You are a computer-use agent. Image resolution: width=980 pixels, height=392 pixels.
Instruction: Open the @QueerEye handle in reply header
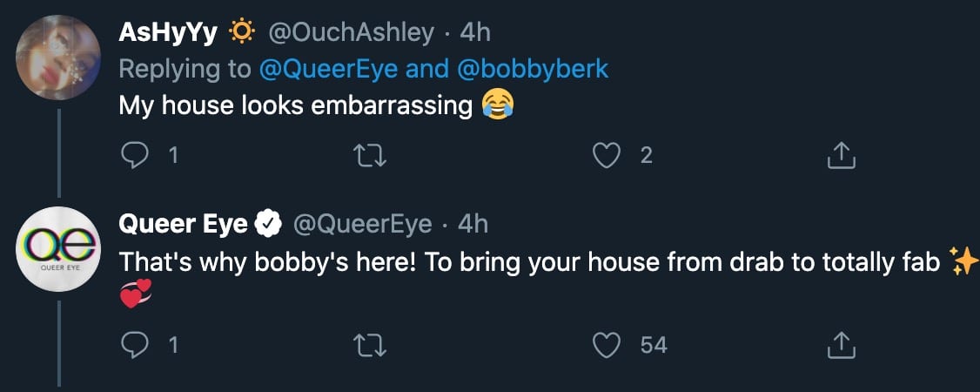pos(362,224)
